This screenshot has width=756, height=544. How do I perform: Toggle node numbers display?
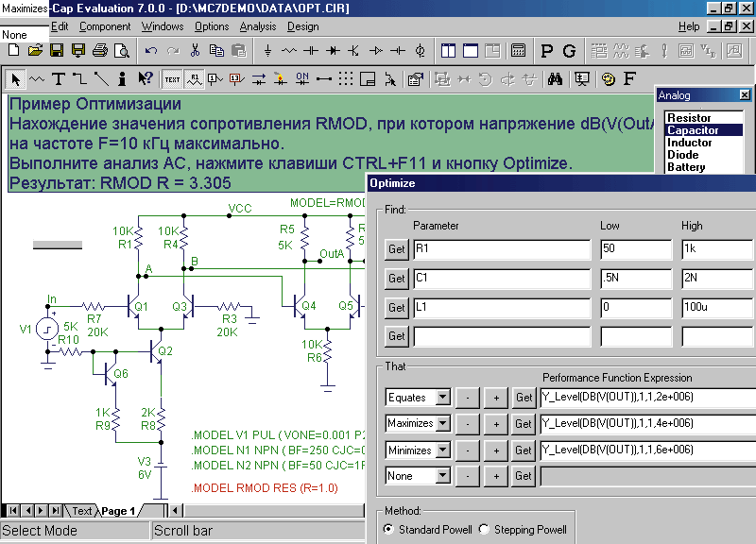click(x=215, y=79)
